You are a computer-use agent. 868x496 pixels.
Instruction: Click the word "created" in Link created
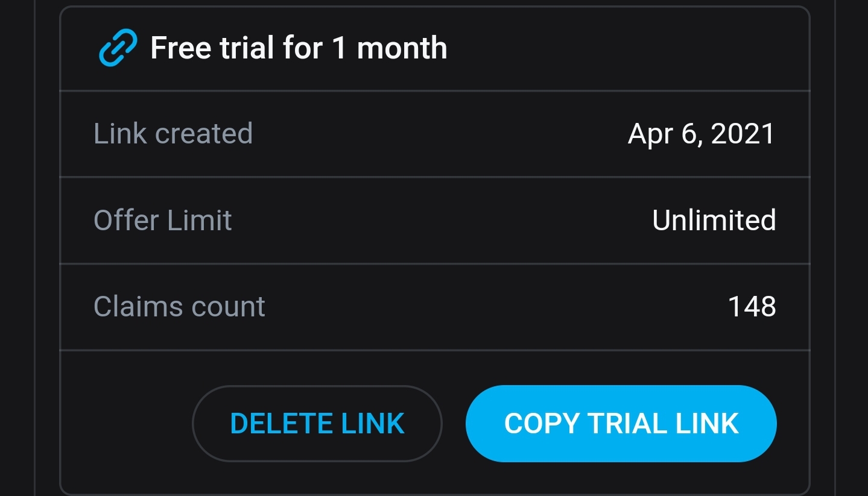coord(204,134)
